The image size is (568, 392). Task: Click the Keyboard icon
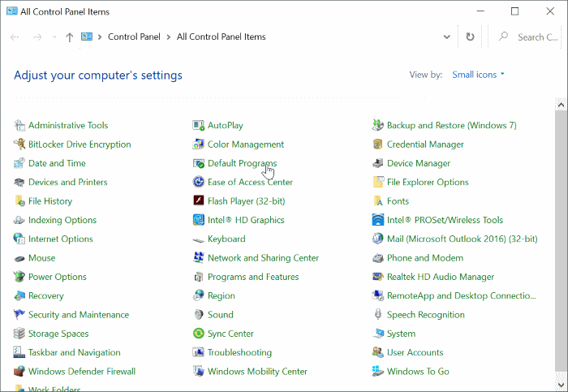point(199,239)
